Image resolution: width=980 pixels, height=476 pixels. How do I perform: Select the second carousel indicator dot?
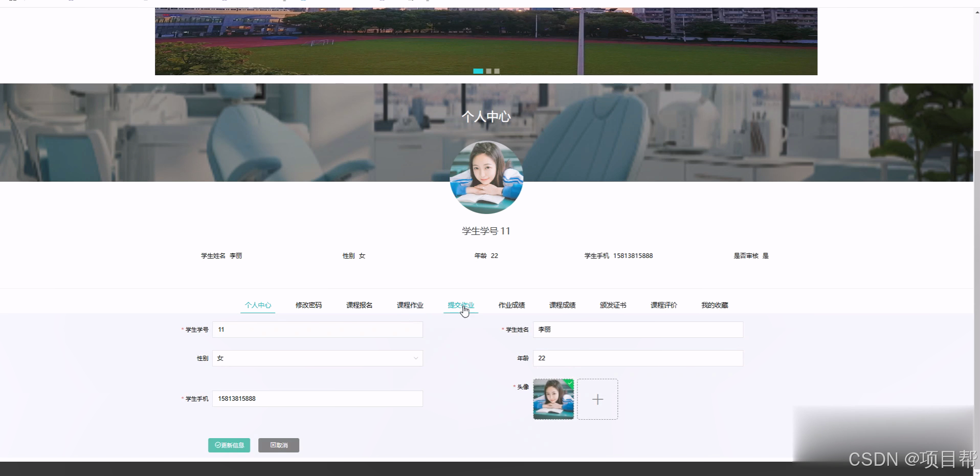pyautogui.click(x=488, y=71)
